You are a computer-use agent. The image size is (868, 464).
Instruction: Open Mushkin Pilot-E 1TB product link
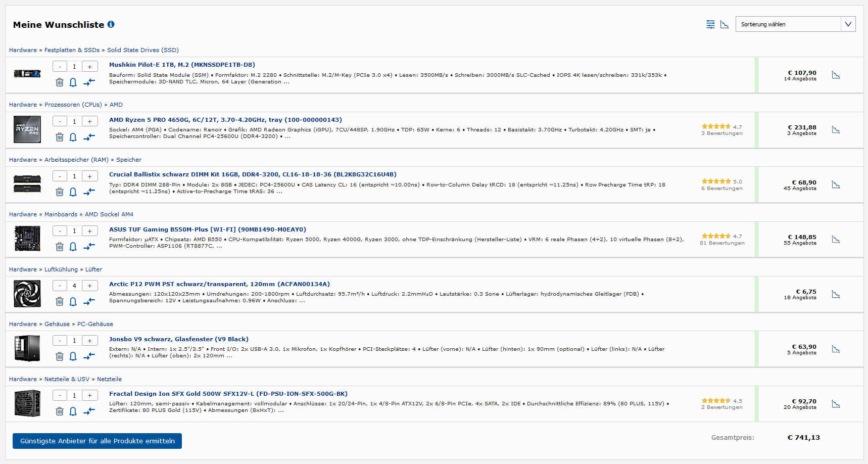pyautogui.click(x=182, y=65)
